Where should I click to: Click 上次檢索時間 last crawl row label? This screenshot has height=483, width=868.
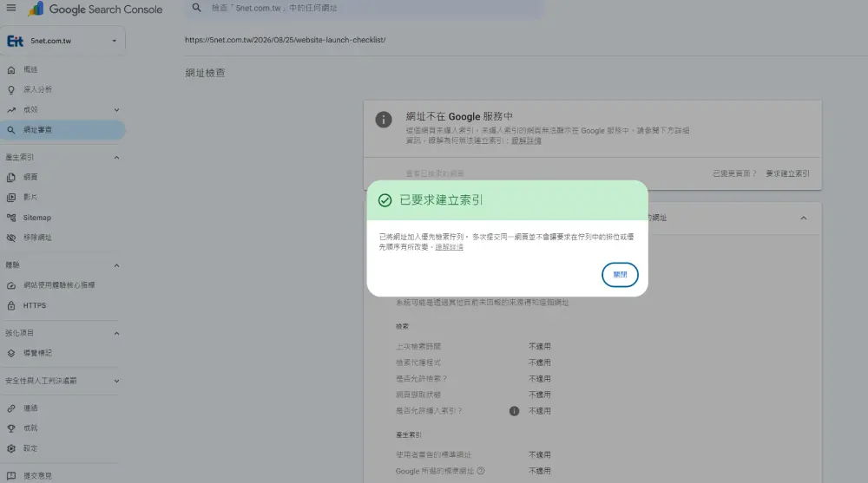[x=418, y=347]
